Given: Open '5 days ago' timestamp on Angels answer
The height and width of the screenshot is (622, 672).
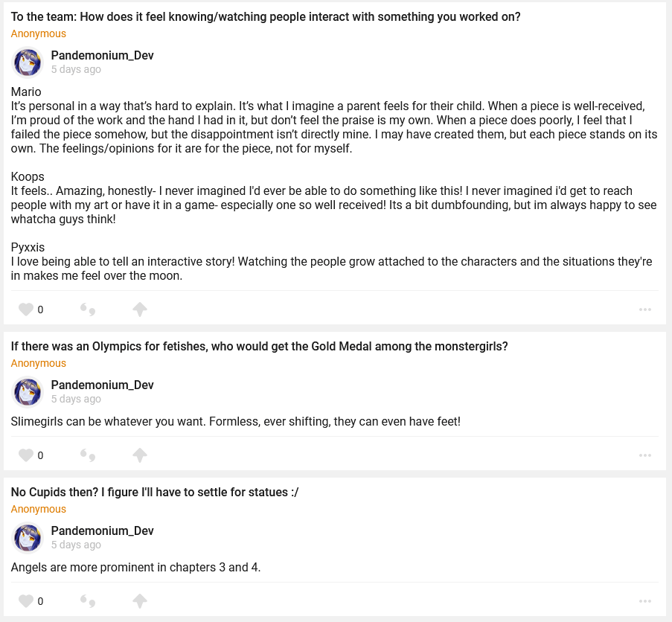Looking at the screenshot, I should pos(76,545).
